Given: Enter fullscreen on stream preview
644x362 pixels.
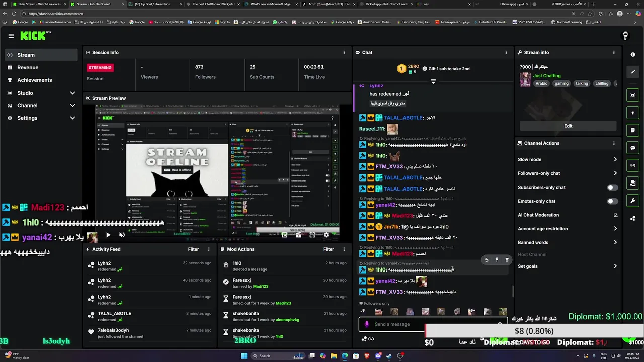Looking at the screenshot, I should (x=312, y=235).
